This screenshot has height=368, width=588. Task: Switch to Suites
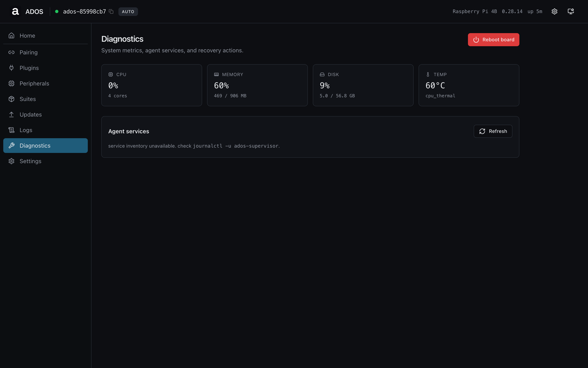coord(46,99)
